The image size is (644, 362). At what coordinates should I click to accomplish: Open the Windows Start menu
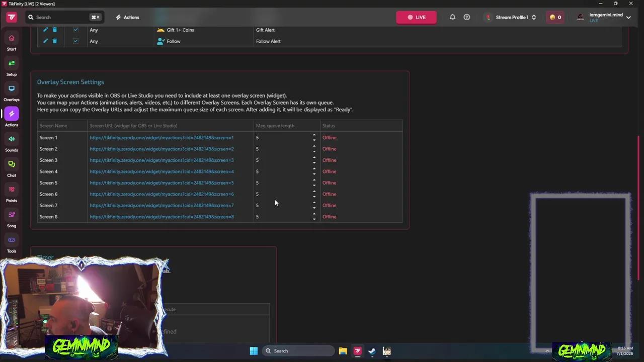tap(254, 351)
